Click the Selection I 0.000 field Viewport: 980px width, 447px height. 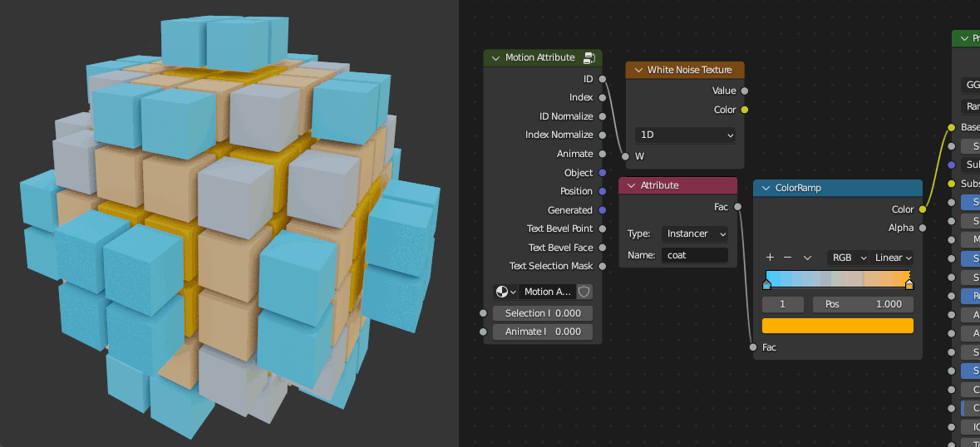(543, 313)
